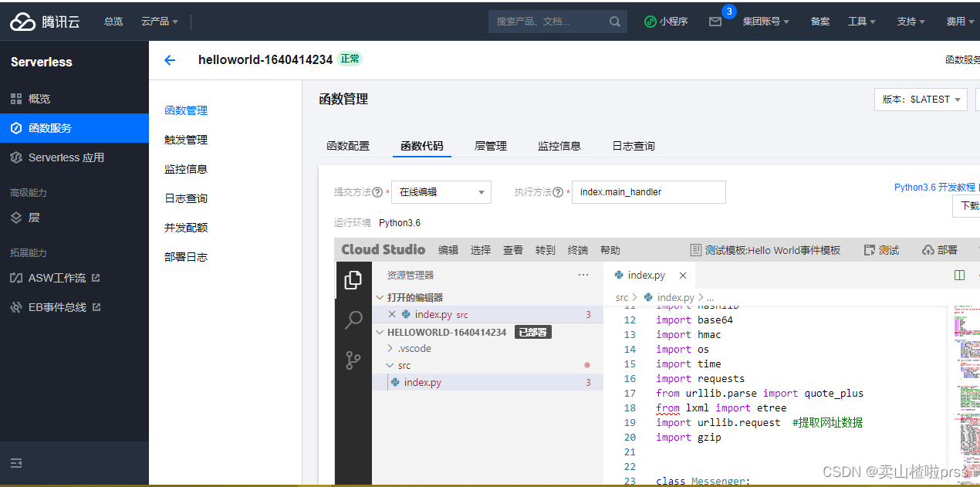
Task: Open the 云产品 dropdown
Action: (160, 22)
